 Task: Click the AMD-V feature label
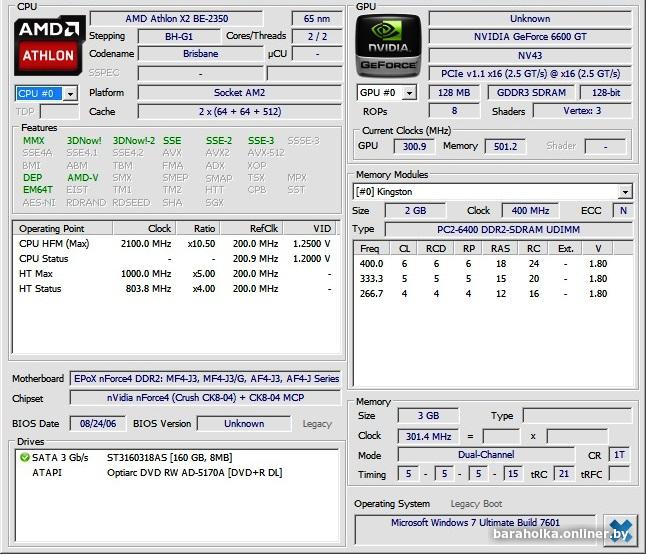pyautogui.click(x=83, y=178)
